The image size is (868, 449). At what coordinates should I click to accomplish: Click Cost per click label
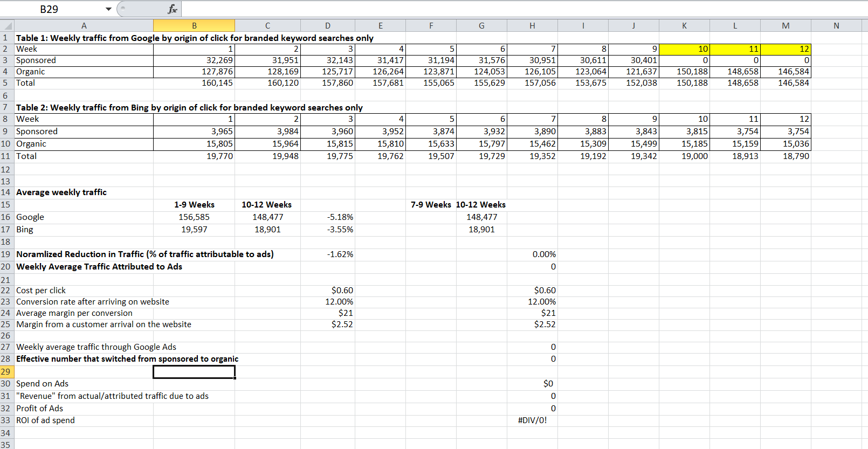click(41, 291)
